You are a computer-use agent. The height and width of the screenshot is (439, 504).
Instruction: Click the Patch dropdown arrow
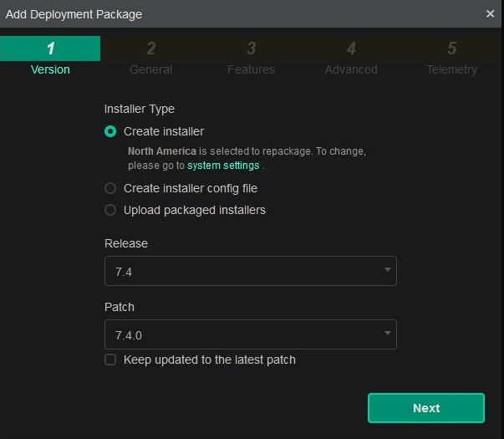click(388, 334)
